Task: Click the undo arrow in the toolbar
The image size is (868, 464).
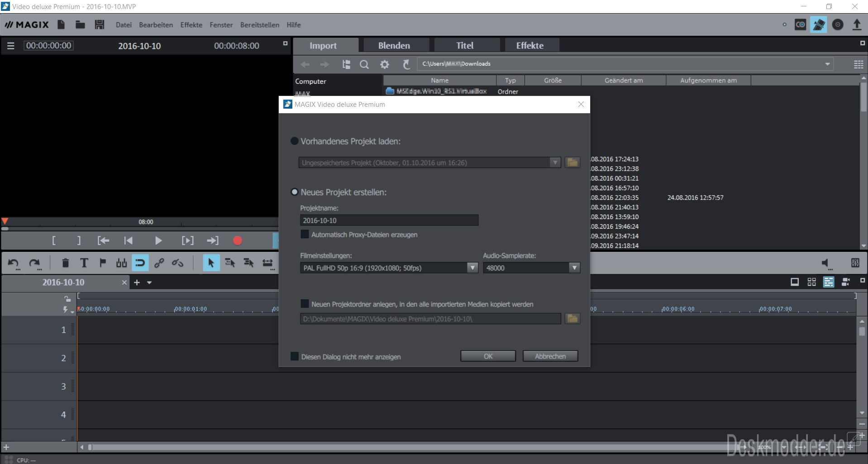Action: [x=14, y=263]
